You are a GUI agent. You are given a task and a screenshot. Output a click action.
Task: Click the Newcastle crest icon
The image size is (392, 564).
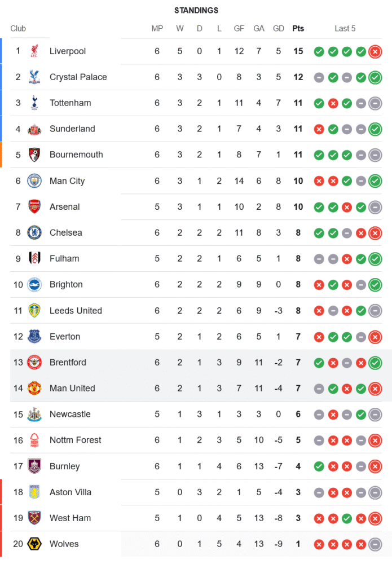pos(34,415)
